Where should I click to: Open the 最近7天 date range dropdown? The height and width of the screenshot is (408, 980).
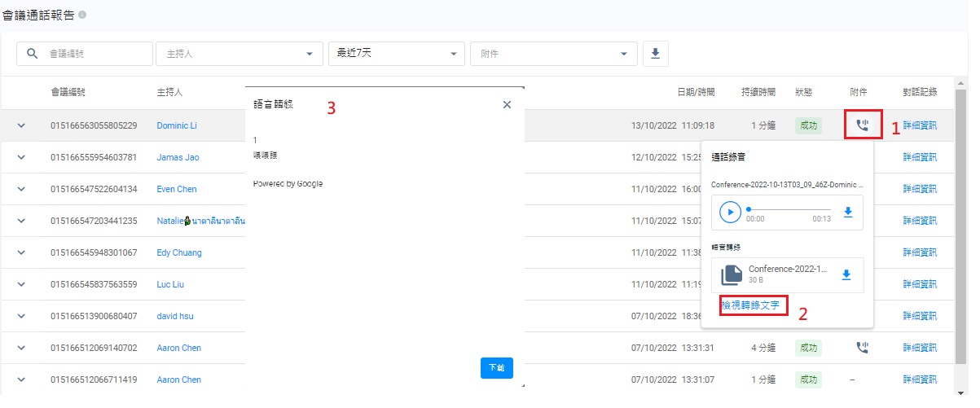pos(396,54)
